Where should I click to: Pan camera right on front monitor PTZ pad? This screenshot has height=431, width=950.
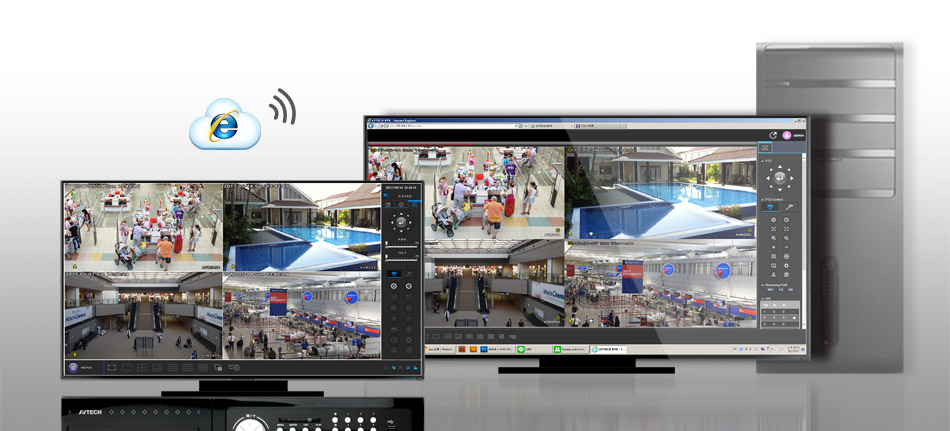[411, 221]
